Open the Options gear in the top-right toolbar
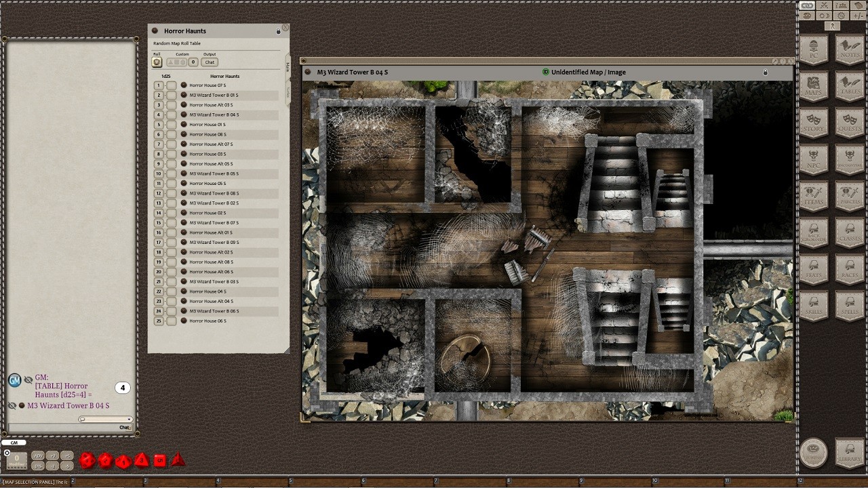The image size is (868, 488). 841,16
